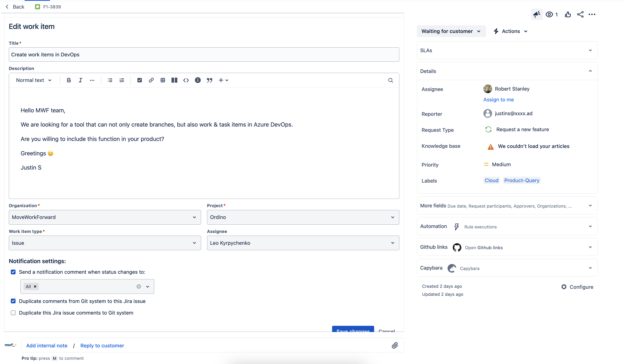Click the watch eye icon showing 1 watcher
Image resolution: width=623 pixels, height=364 pixels.
[x=550, y=14]
